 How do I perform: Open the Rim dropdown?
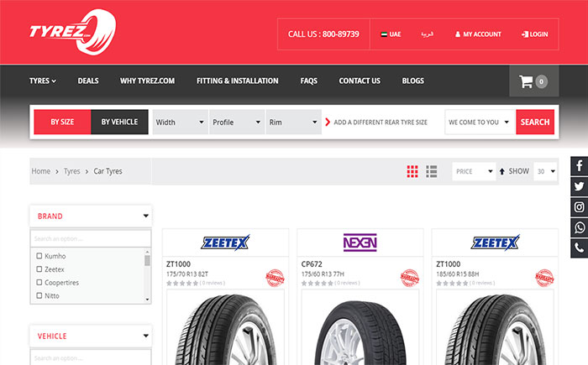coord(294,123)
